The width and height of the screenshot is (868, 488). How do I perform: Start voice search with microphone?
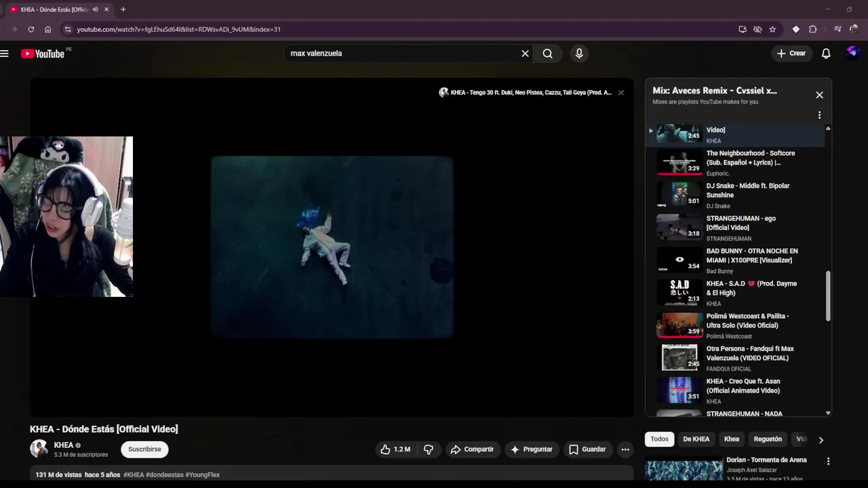point(579,54)
